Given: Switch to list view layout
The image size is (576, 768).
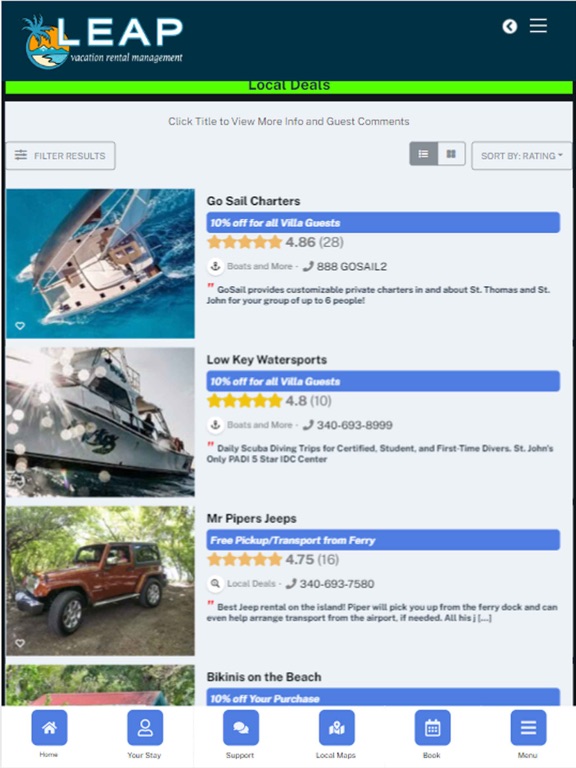Looking at the screenshot, I should 424,154.
